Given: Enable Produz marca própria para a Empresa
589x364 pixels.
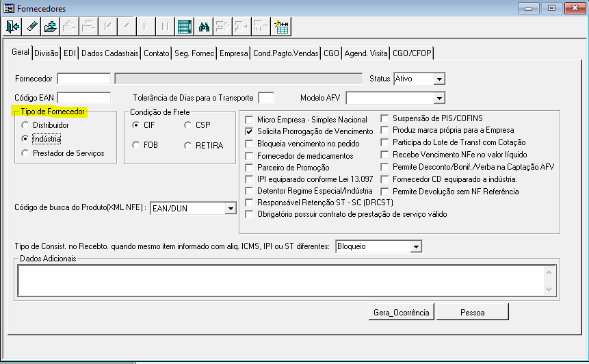Looking at the screenshot, I should click(x=384, y=130).
